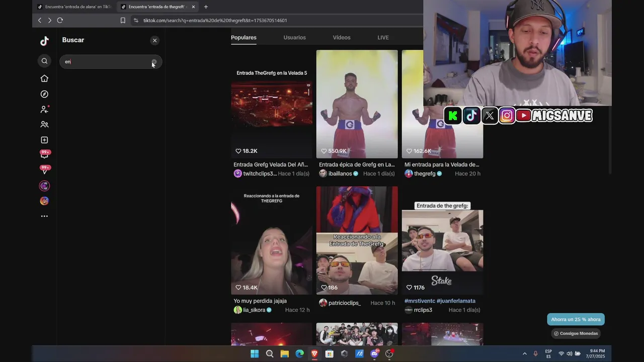Click caption 'Yo muy perdida jajaja'
Viewport: 644px width, 362px height.
260,301
